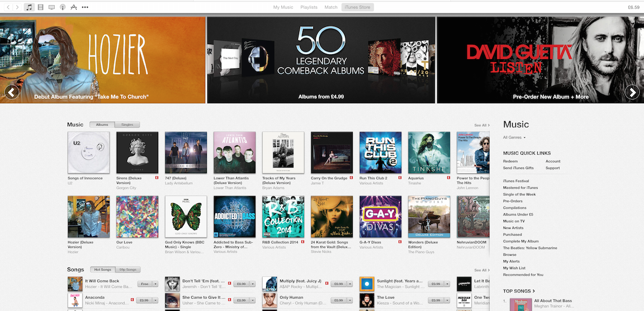The width and height of the screenshot is (644, 311).
Task: Open My Wish List link
Action: click(x=513, y=268)
